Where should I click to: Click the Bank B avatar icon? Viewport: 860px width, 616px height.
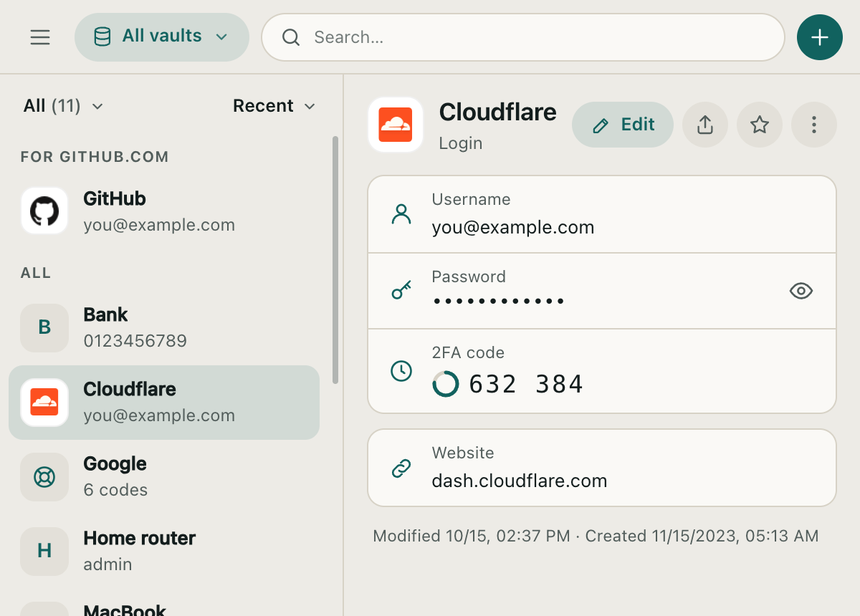pyautogui.click(x=44, y=328)
